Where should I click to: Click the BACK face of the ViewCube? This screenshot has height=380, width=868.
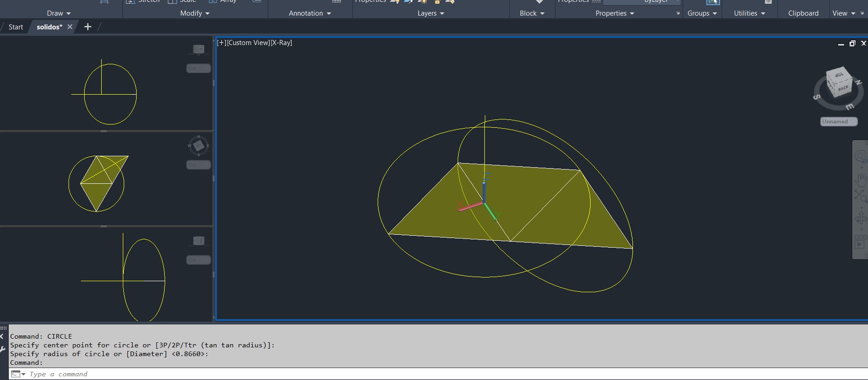(843, 88)
